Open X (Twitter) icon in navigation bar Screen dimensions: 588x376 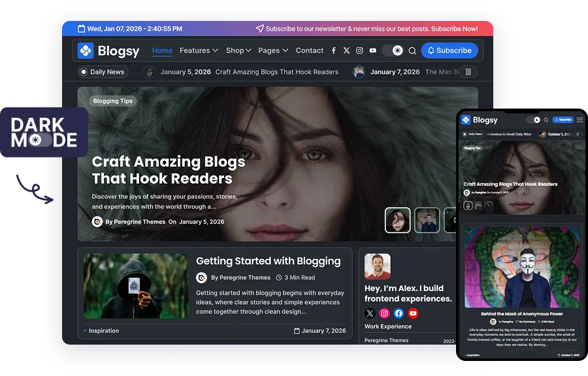pyautogui.click(x=346, y=50)
